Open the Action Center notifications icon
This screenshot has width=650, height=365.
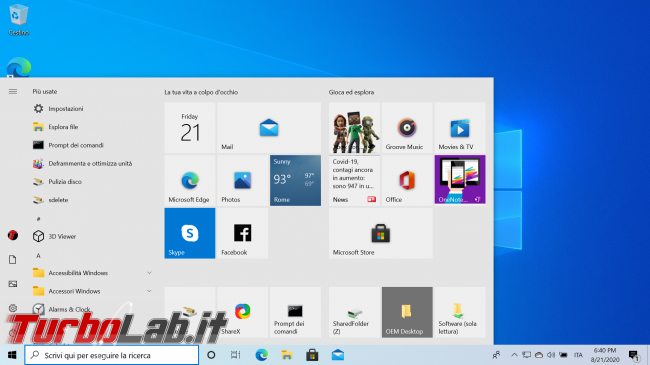(634, 355)
